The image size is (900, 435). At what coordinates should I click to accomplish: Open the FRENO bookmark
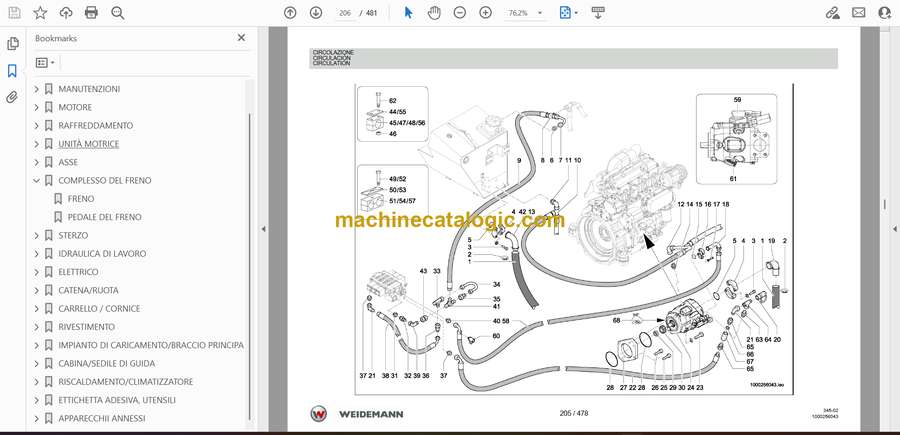[x=81, y=199]
